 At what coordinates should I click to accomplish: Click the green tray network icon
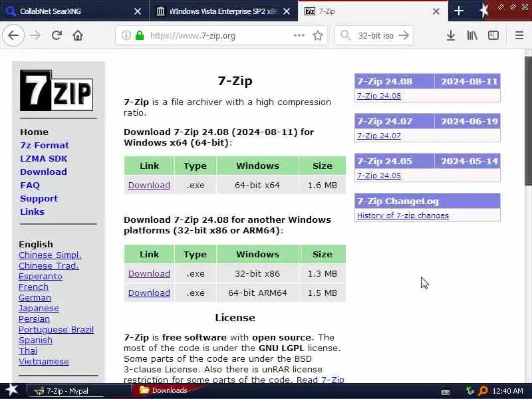[469, 391]
